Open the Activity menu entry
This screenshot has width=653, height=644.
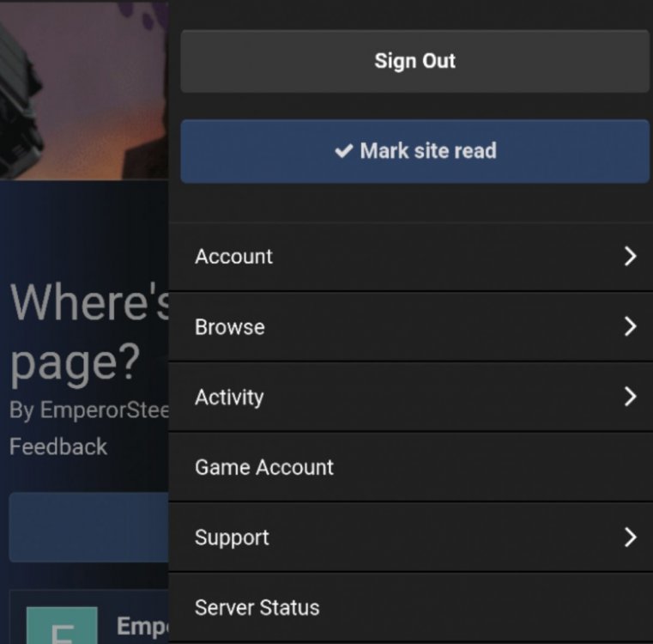411,397
